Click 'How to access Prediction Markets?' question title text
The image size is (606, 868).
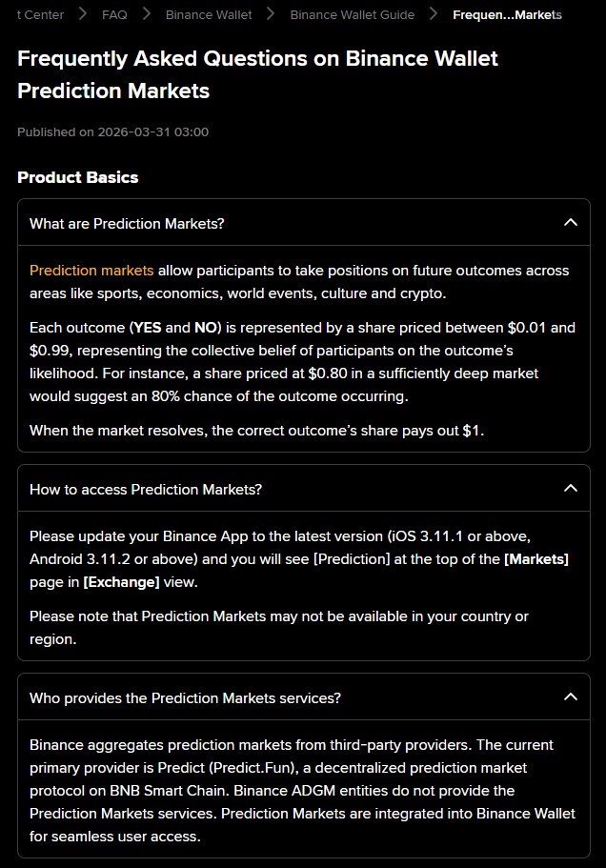coord(146,490)
